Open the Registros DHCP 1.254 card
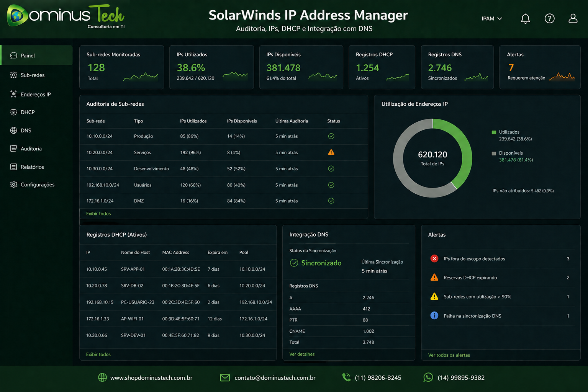Screen dimensions: 588x392 (x=382, y=67)
